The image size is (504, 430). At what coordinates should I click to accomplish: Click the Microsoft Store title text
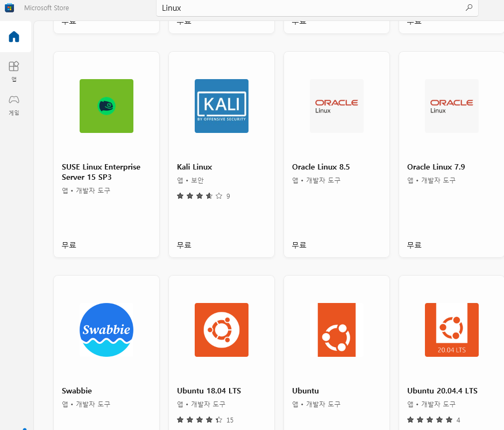[47, 8]
